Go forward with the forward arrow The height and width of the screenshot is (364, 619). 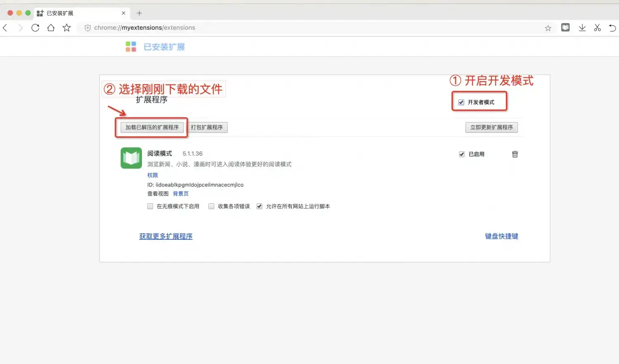coord(20,28)
